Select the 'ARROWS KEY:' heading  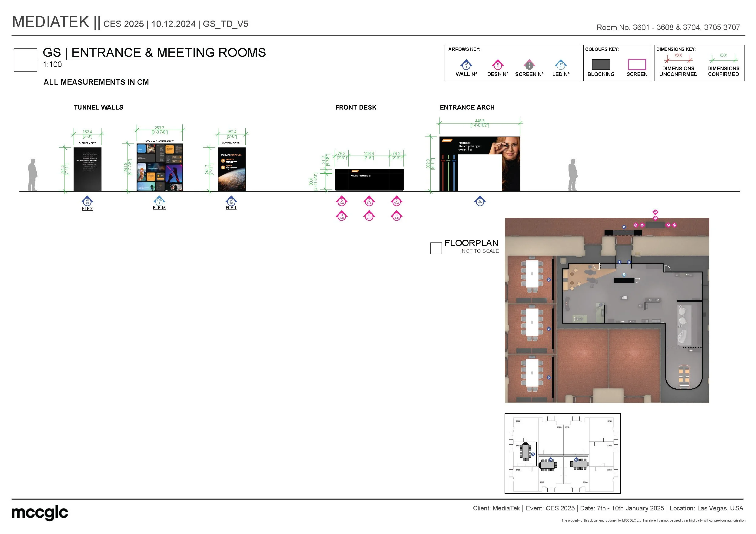coord(464,49)
